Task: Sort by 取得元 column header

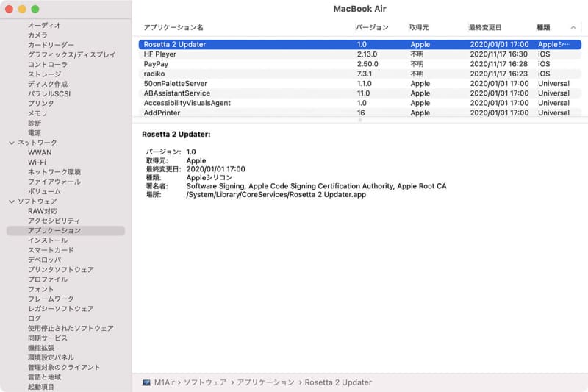Action: pyautogui.click(x=419, y=27)
